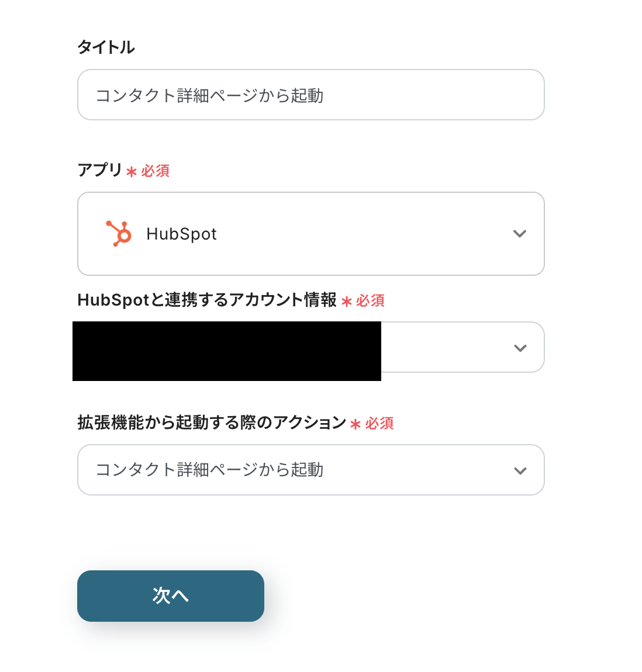This screenshot has height=672, width=642.
Task: Click the アプリ field label
Action: coord(99,170)
